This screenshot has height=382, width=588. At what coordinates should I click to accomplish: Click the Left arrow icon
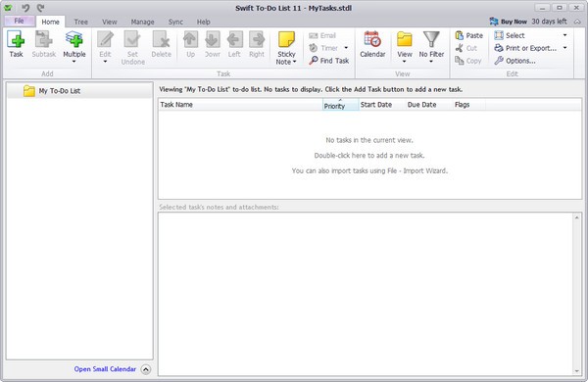(234, 39)
